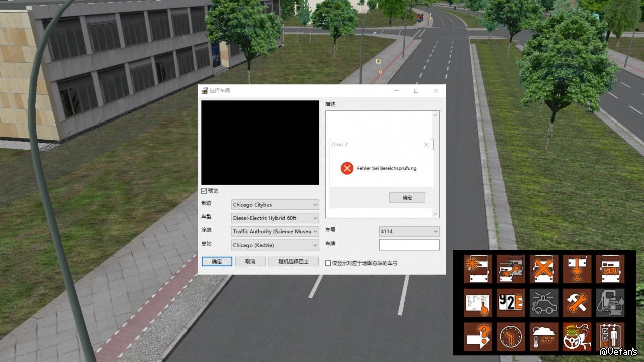Click the '车号' label

pos(330,230)
